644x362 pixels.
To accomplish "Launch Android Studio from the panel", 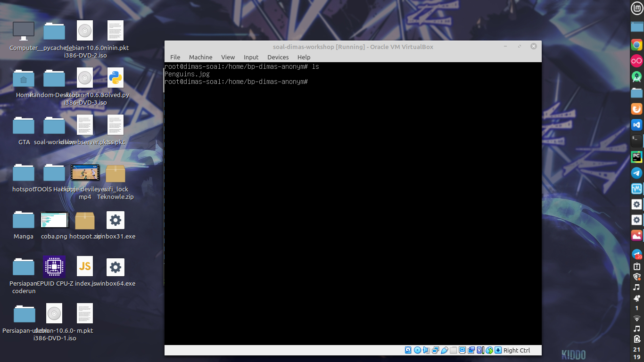I will (x=637, y=77).
